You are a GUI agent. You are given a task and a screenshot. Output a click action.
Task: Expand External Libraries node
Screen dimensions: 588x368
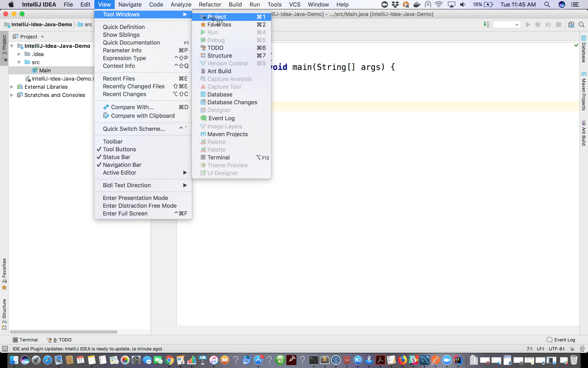(x=12, y=87)
